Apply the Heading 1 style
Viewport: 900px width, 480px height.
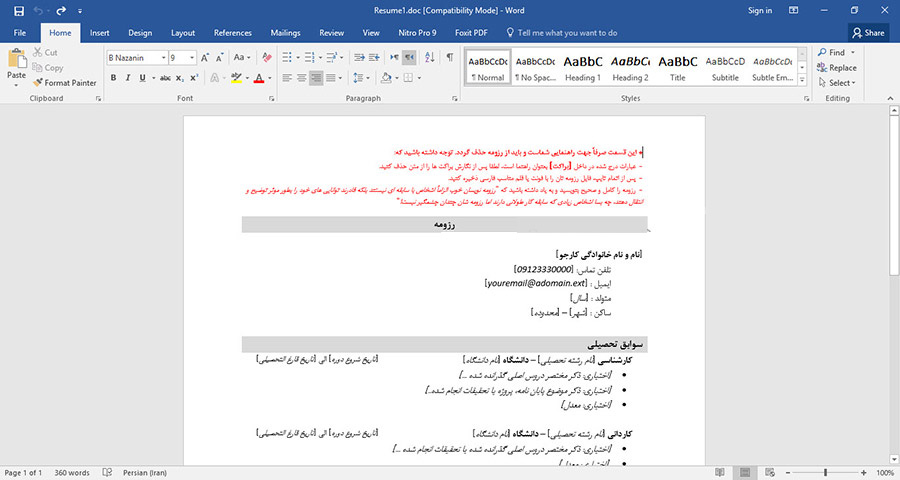[583, 67]
